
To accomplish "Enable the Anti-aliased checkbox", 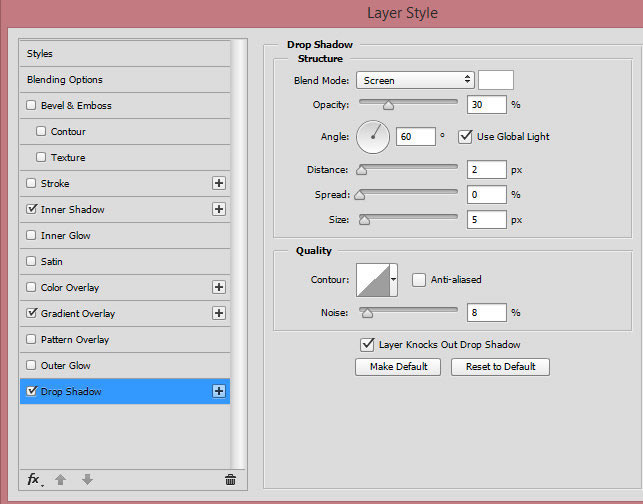I will [419, 280].
